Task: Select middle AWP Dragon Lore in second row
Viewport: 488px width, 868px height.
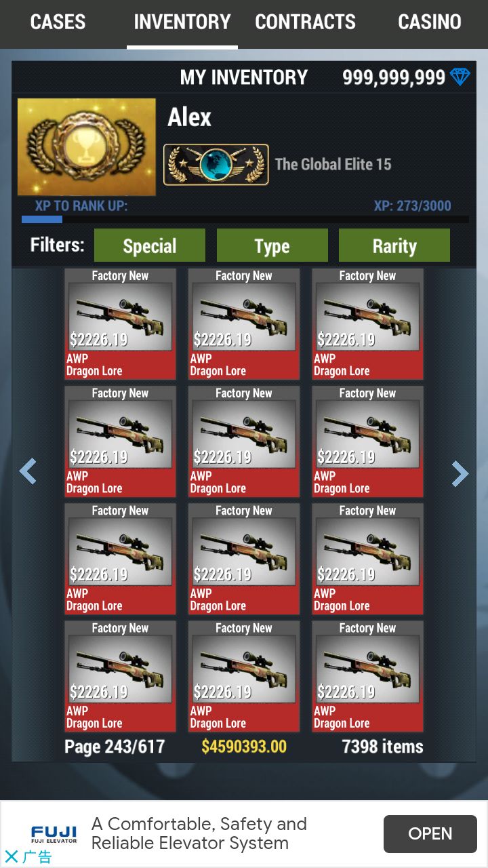Action: (x=244, y=441)
